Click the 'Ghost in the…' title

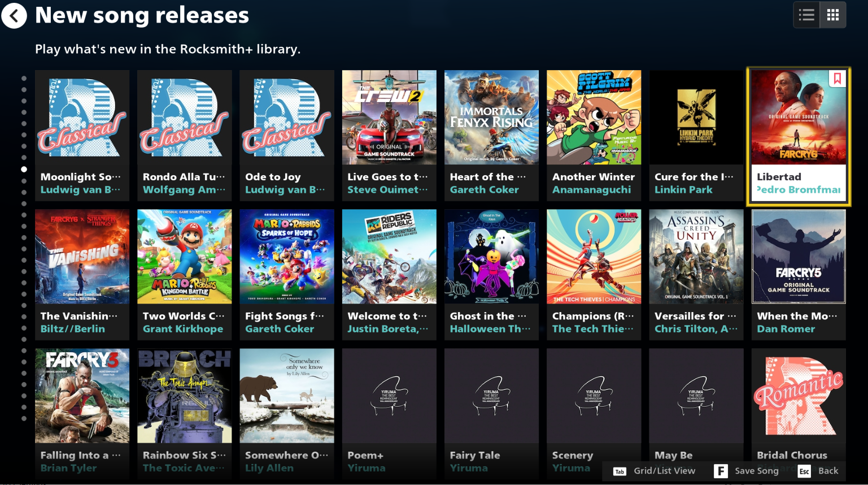[488, 316]
